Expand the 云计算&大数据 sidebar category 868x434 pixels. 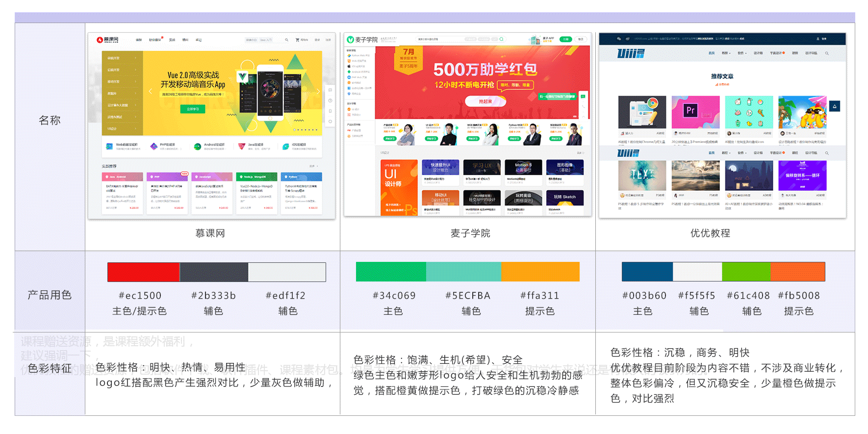pos(123,105)
